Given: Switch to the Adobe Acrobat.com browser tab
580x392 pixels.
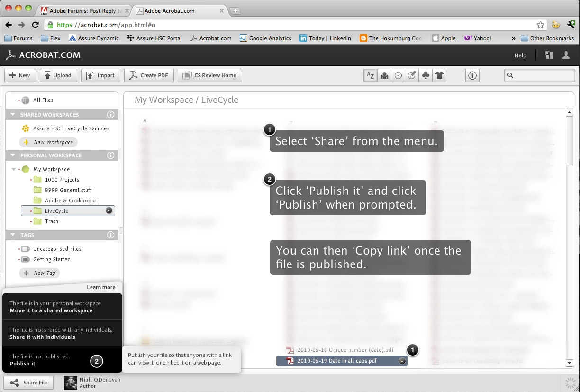Looking at the screenshot, I should point(179,11).
